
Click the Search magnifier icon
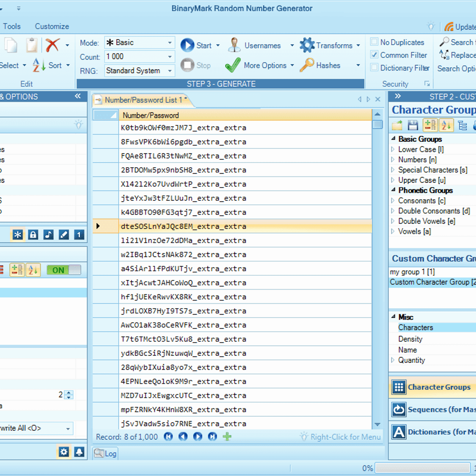[444, 42]
